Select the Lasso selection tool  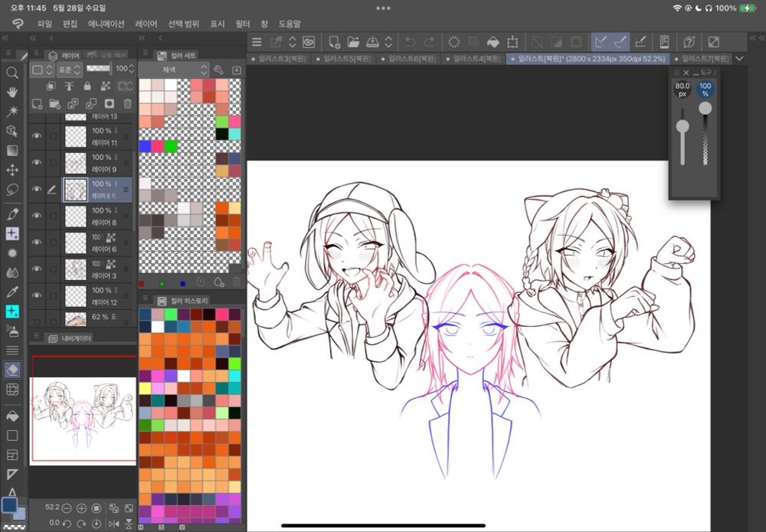point(12,189)
